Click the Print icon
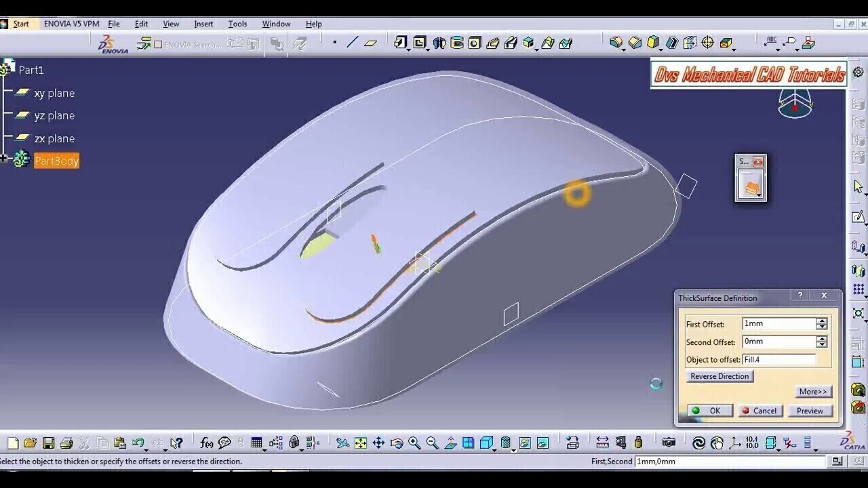 tap(66, 443)
